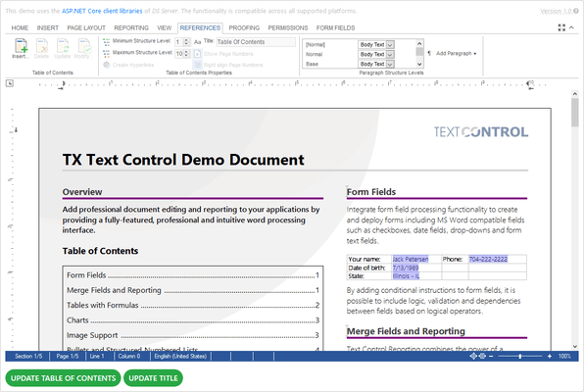This screenshot has height=392, width=584.
Task: Click the Modify table of contents icon
Action: click(84, 46)
